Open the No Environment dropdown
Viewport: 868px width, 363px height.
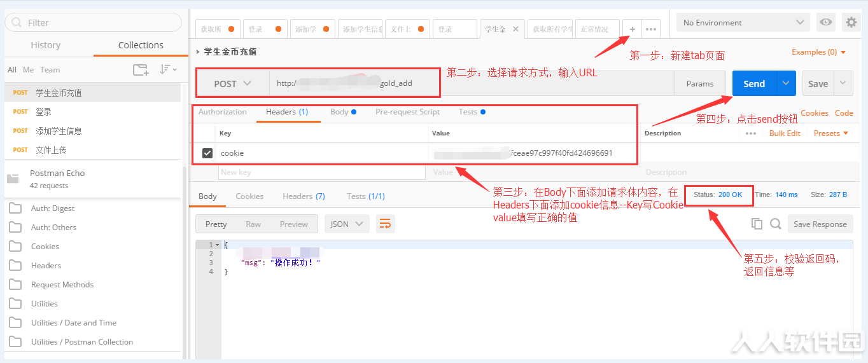pyautogui.click(x=743, y=22)
